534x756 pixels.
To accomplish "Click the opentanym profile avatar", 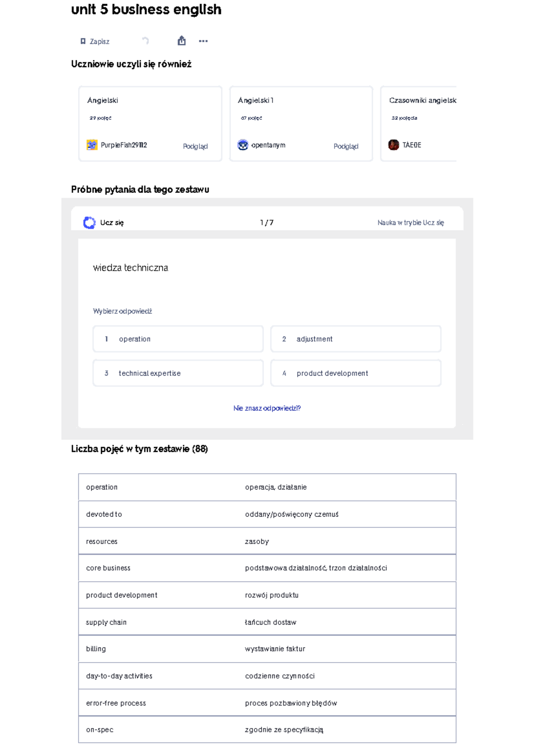I will tap(243, 144).
